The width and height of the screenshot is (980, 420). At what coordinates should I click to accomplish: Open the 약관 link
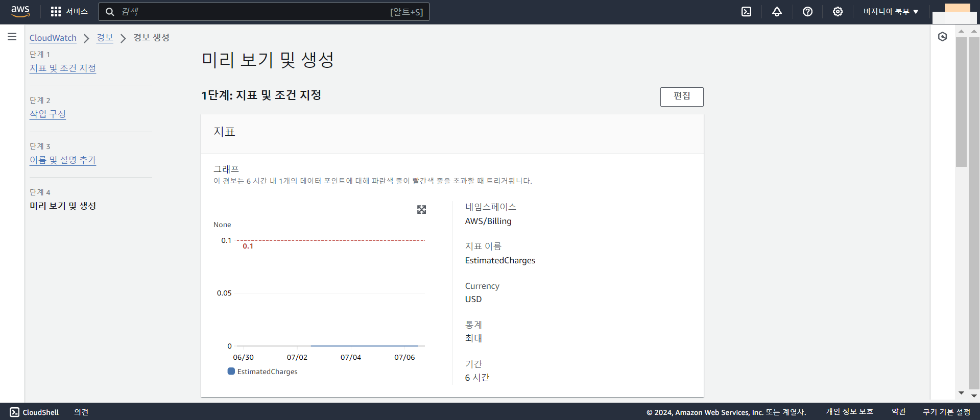point(899,412)
